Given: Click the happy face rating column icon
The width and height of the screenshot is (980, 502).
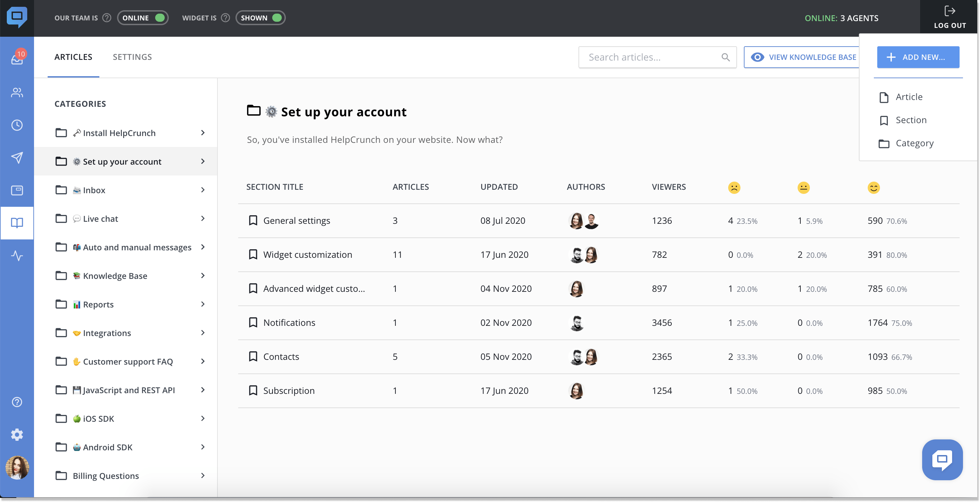Looking at the screenshot, I should tap(873, 187).
